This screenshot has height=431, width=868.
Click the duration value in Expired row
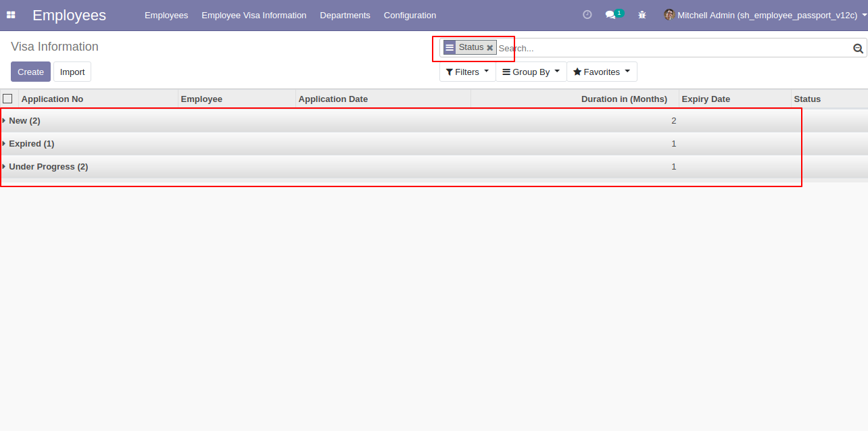[x=673, y=144]
